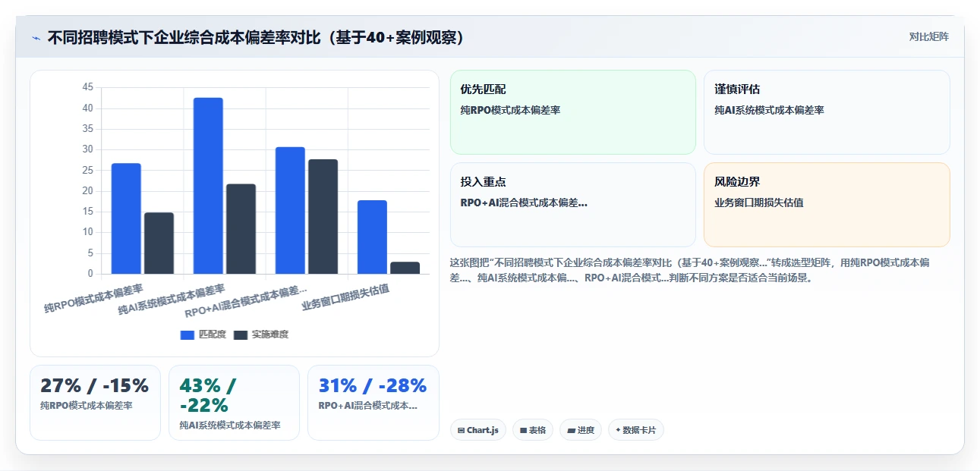Click the description paragraph starting 这张图把

point(689,270)
